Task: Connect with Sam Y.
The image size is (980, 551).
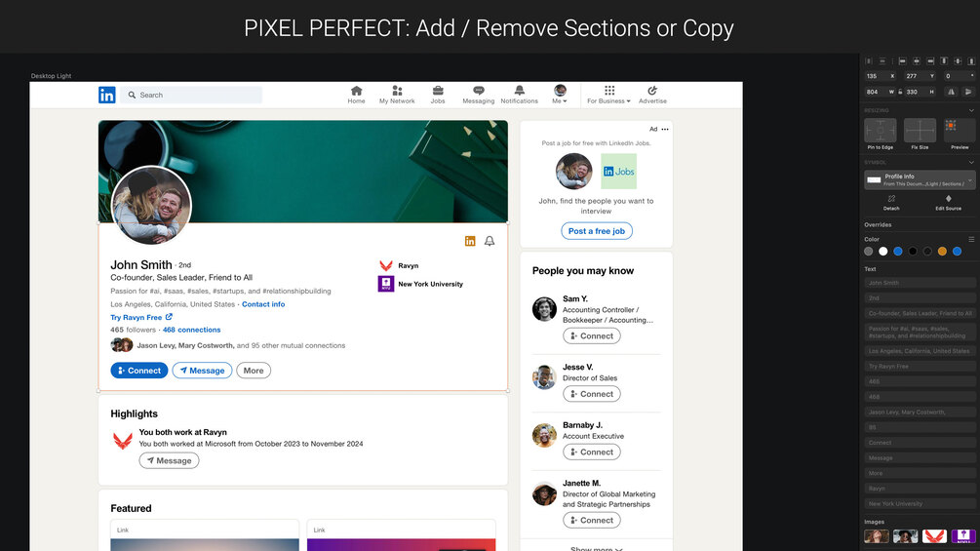Action: tap(592, 336)
